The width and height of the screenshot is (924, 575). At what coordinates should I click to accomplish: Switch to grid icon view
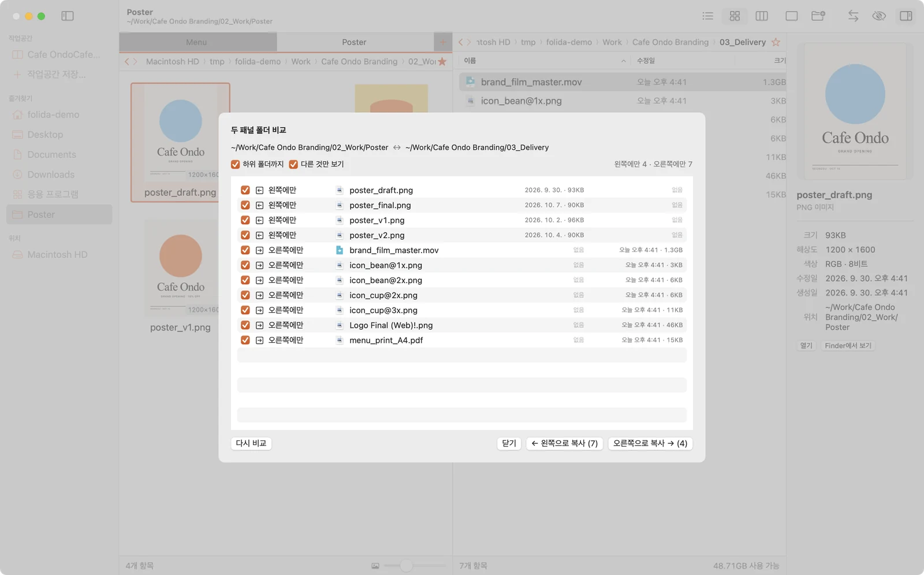[735, 16]
